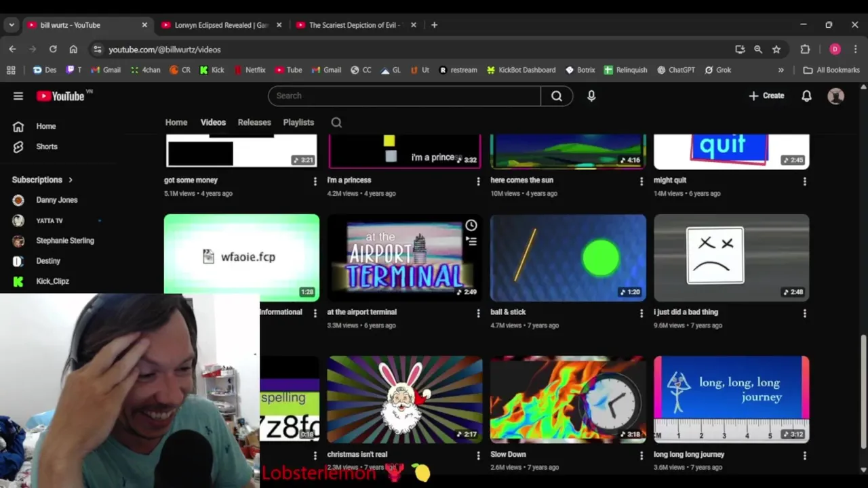868x488 pixels.
Task: Go to Home in sidebar
Action: (46, 126)
